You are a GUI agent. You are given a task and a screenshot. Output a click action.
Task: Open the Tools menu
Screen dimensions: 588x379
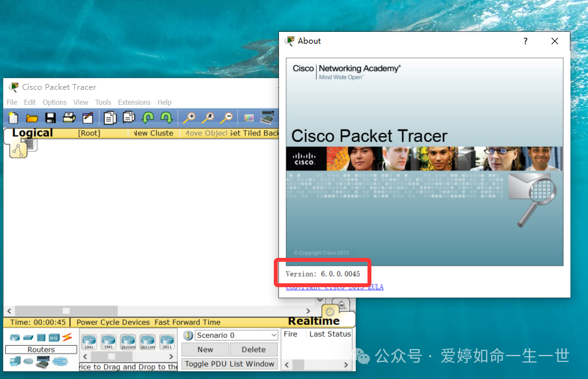click(x=103, y=102)
